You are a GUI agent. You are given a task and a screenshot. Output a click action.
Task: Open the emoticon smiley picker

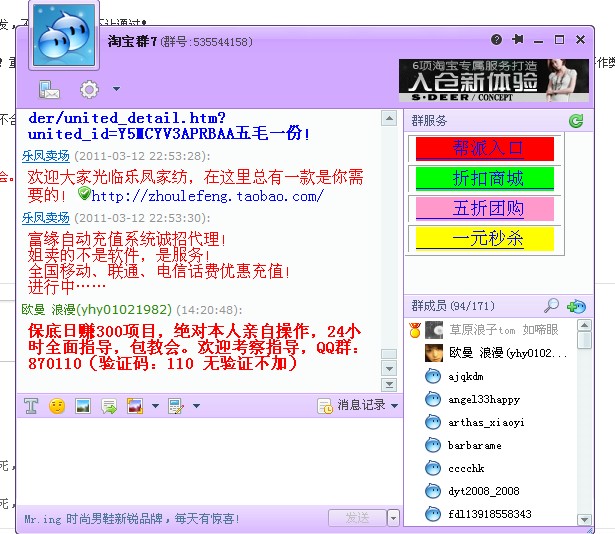[57, 406]
